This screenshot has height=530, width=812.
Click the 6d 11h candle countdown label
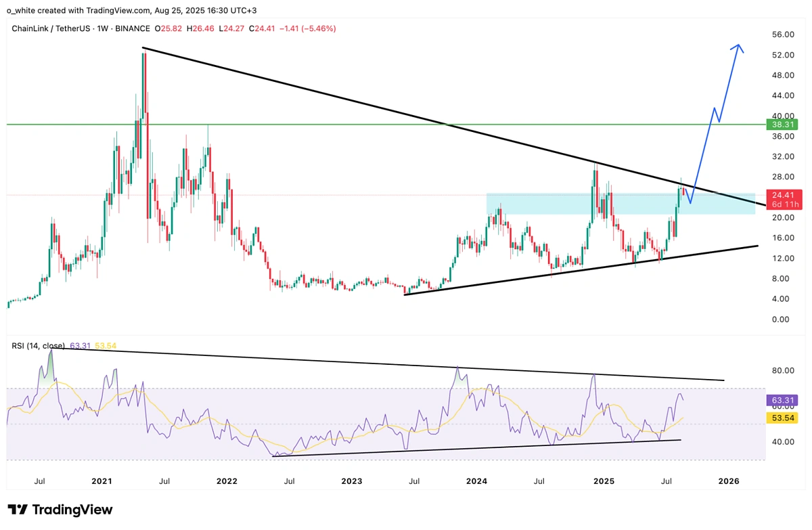coord(782,204)
